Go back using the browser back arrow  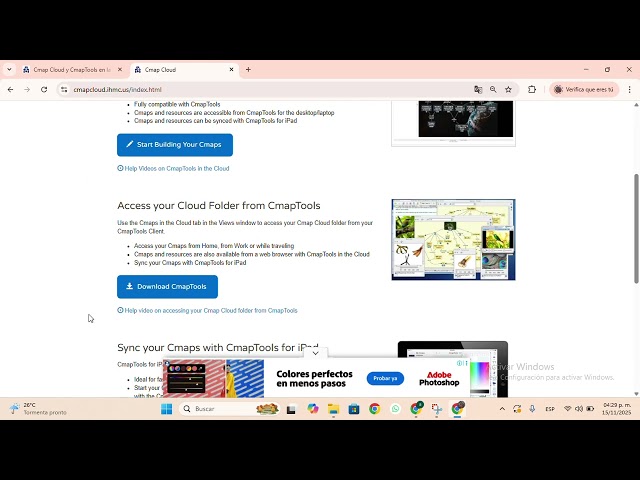coord(11,89)
